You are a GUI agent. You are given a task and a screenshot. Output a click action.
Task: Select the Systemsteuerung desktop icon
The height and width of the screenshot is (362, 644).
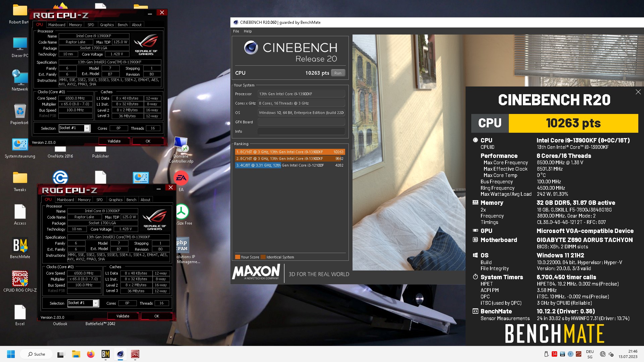pos(20,147)
